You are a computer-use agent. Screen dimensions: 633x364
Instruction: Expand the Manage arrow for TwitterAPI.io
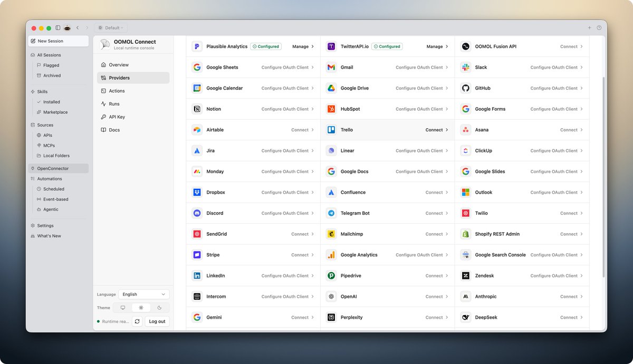click(447, 46)
